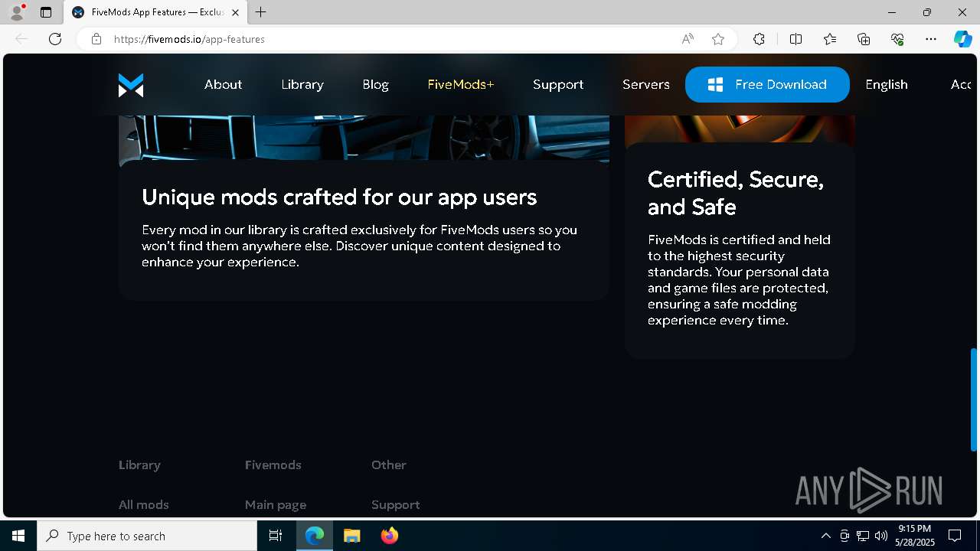Open the network tray icon

pyautogui.click(x=863, y=536)
